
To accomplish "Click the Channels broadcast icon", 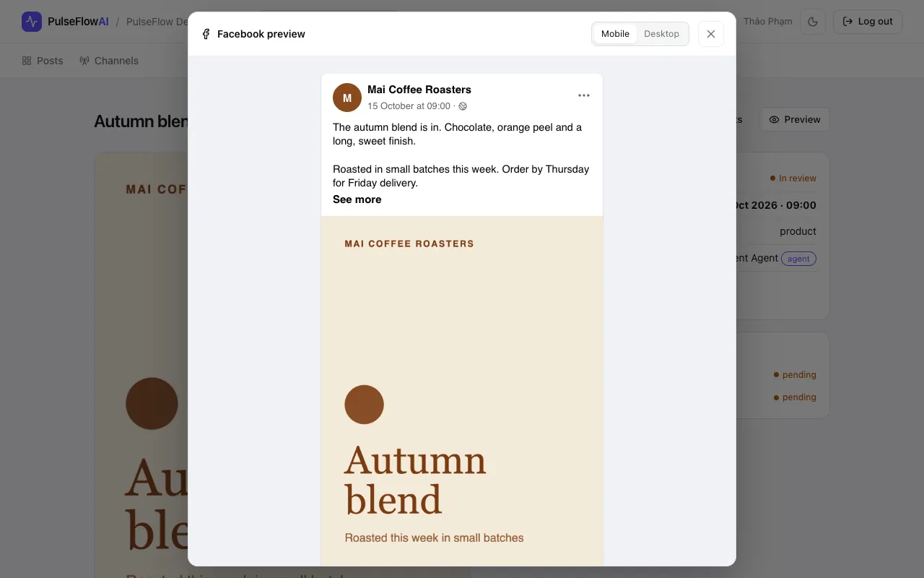I will pyautogui.click(x=84, y=61).
